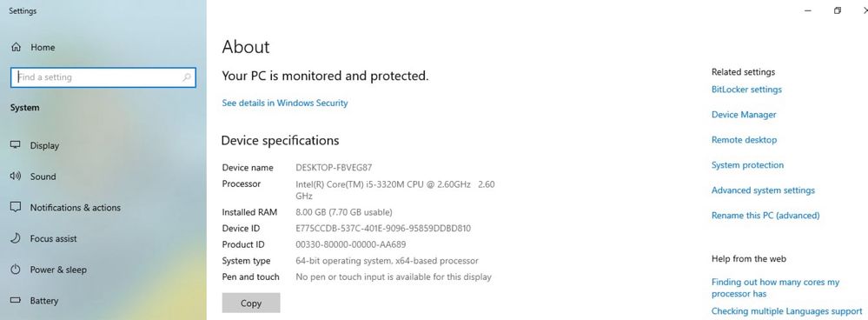Open Checking multiple Languages support link
The height and width of the screenshot is (320, 868).
(786, 311)
